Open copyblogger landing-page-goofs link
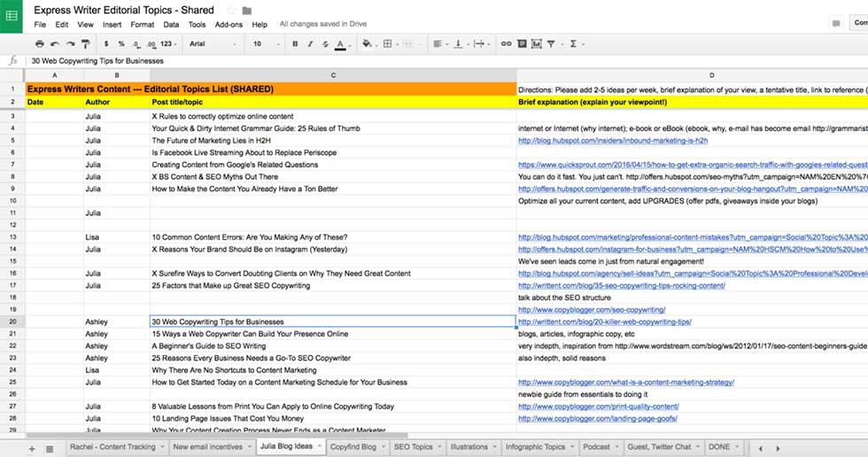The image size is (868, 457). [x=597, y=419]
